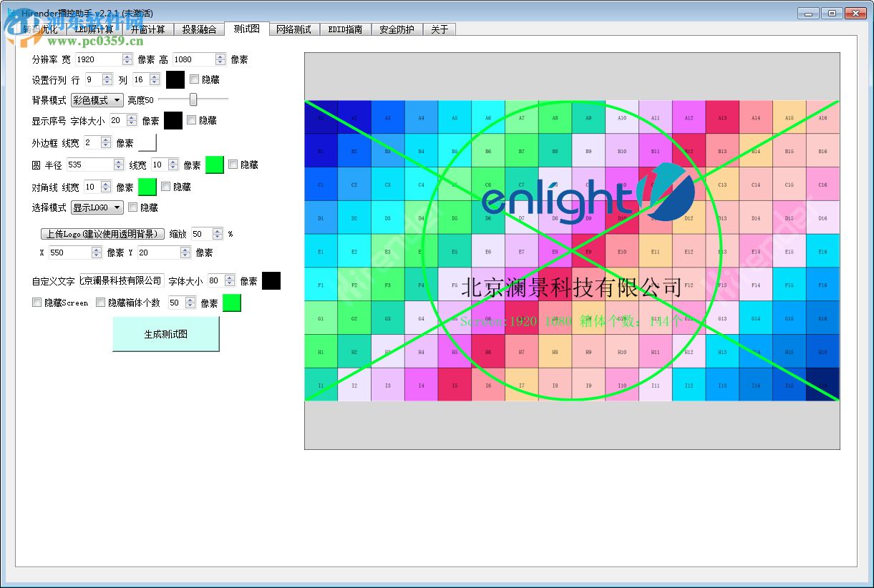Click the diagonal line green color swatch
874x588 pixels.
(147, 187)
